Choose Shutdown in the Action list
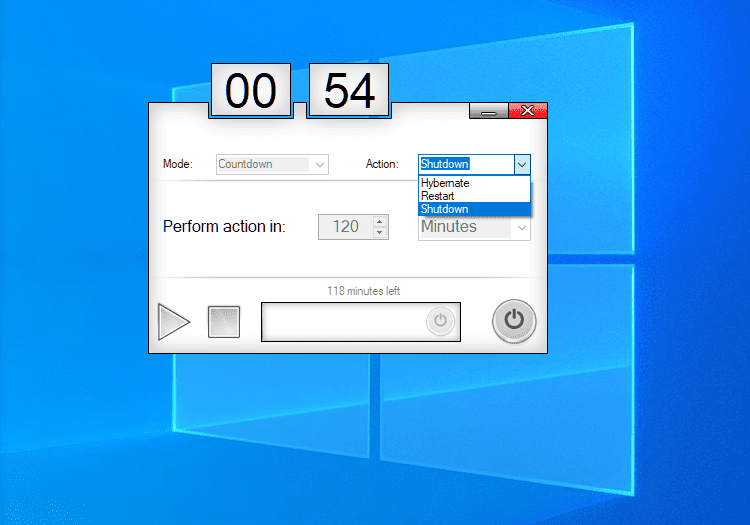Screen dimensions: 750x525 coord(474,209)
